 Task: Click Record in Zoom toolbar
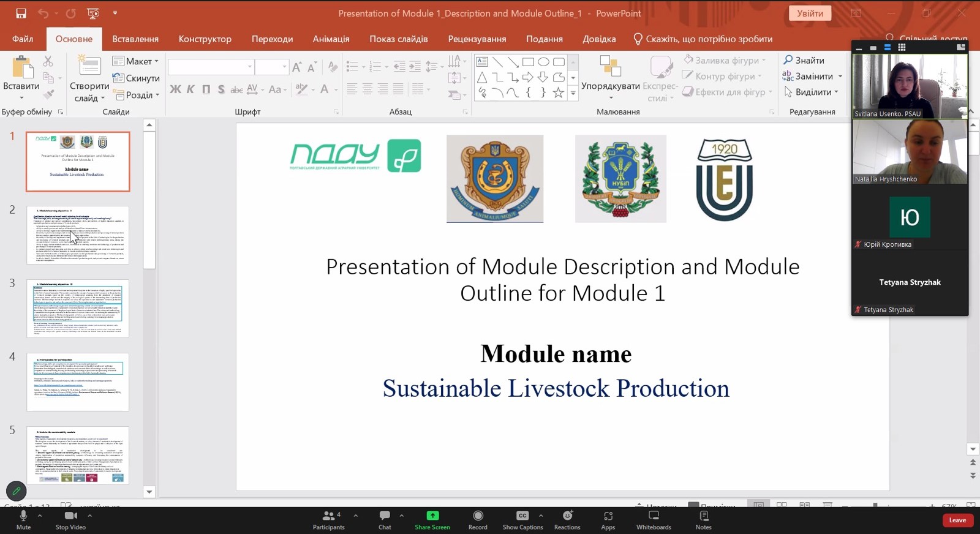478,520
